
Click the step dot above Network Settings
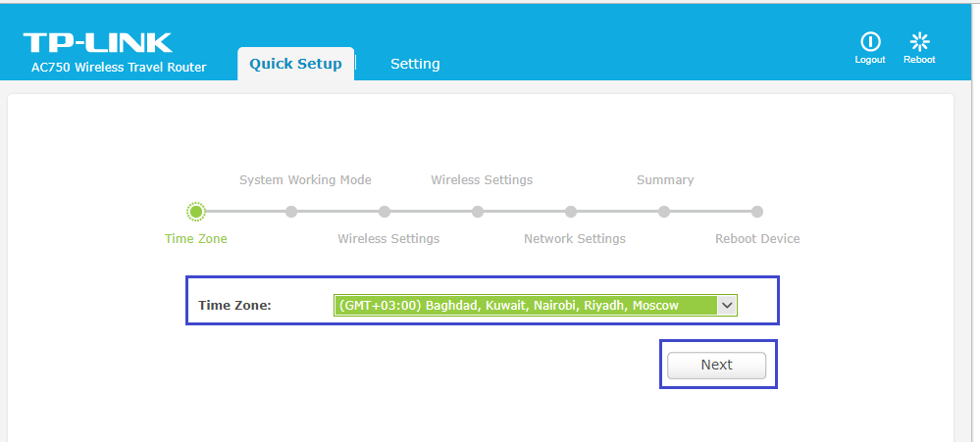click(571, 213)
